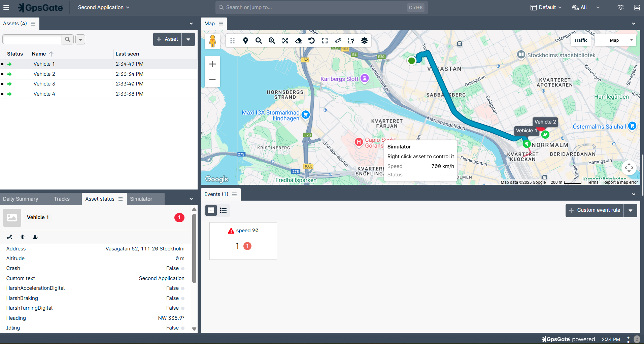
Task: Click Vehicle 1 thumbnail image placeholder
Action: click(x=12, y=217)
